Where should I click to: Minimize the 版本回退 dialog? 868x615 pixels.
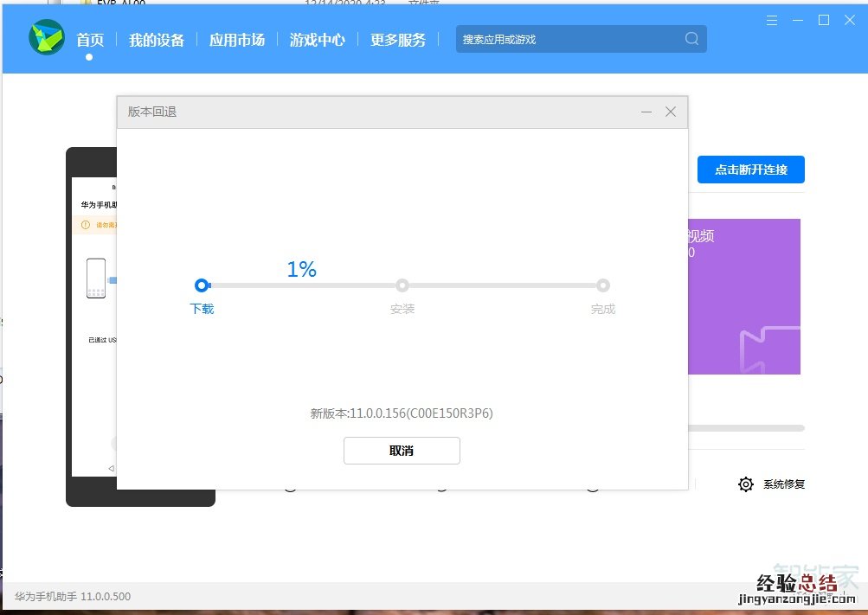pyautogui.click(x=646, y=112)
